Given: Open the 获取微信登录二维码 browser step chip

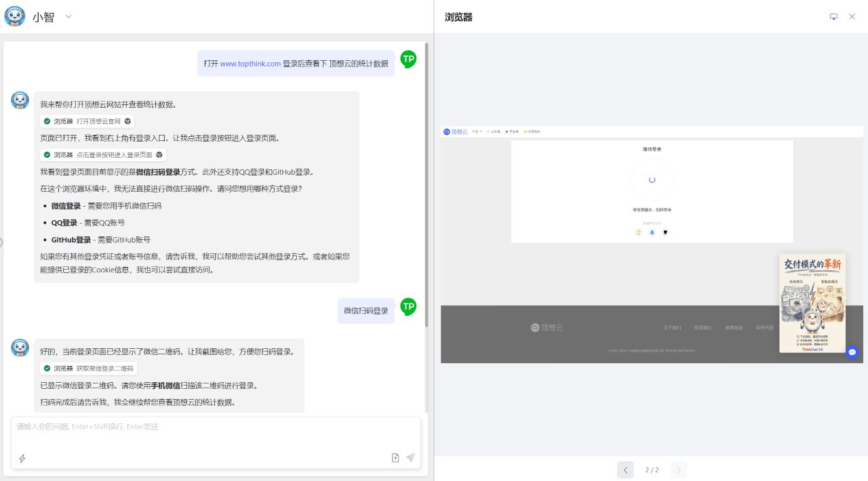Looking at the screenshot, I should click(x=88, y=369).
